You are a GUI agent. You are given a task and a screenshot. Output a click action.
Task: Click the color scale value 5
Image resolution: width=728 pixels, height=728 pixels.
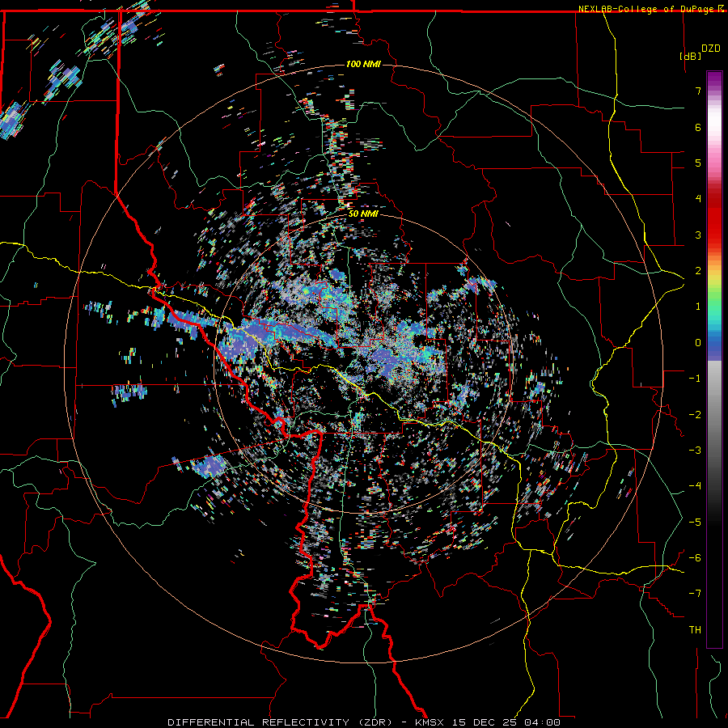click(698, 163)
